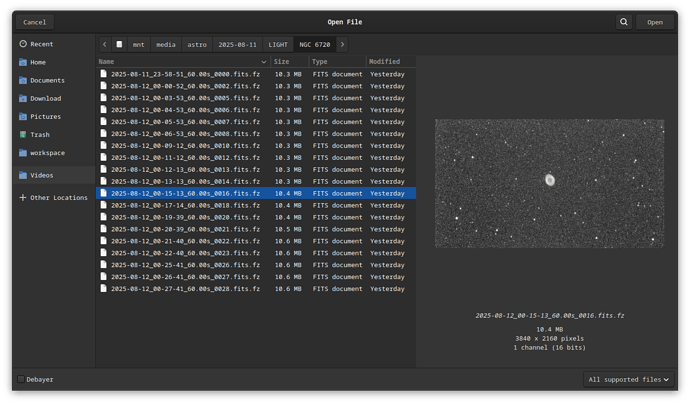Click the Videos folder icon

tap(23, 175)
